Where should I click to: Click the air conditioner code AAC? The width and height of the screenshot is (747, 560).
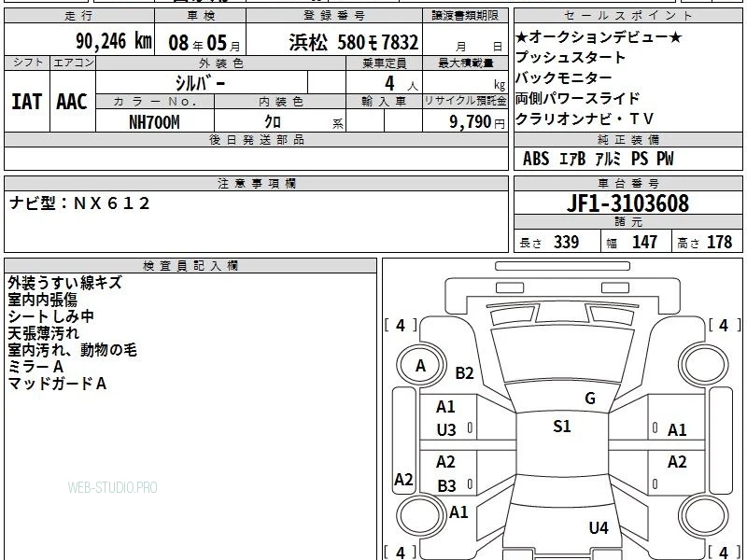72,102
